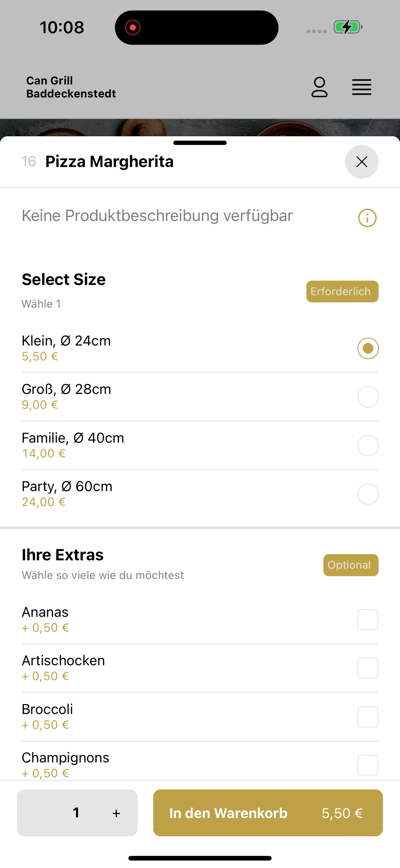Show product info via the info icon
The width and height of the screenshot is (400, 868).
tap(367, 218)
